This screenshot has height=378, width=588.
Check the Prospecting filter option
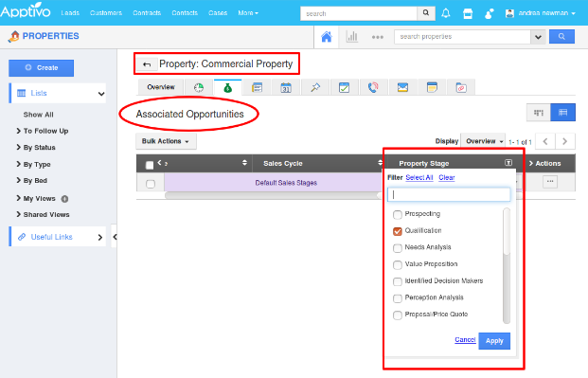click(397, 214)
